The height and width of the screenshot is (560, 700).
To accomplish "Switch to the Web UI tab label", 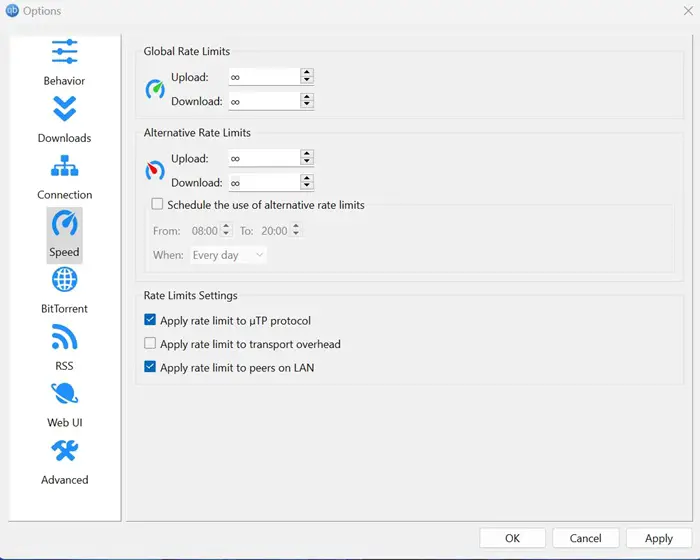I will coord(65,422).
